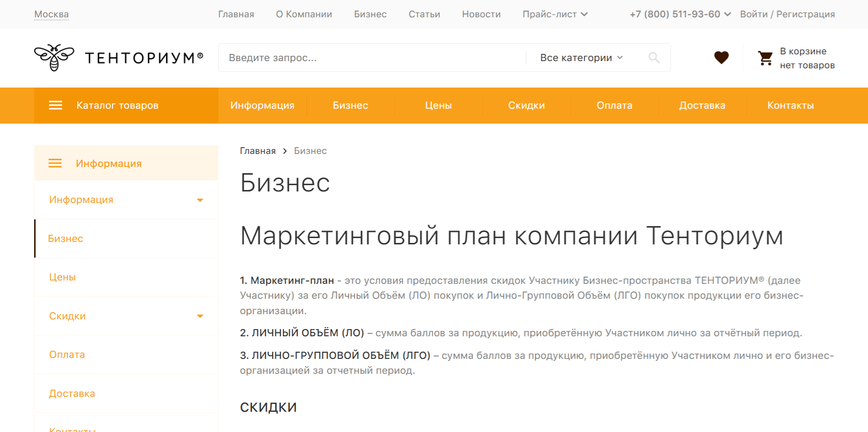Viewport: 868px width, 432px height.
Task: Open О Компании in top menu
Action: tap(304, 14)
